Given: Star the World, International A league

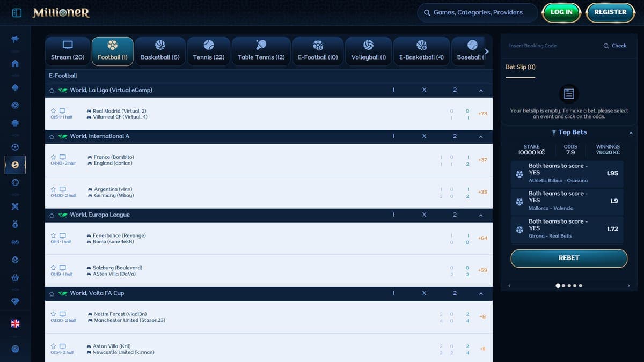Looking at the screenshot, I should (52, 137).
